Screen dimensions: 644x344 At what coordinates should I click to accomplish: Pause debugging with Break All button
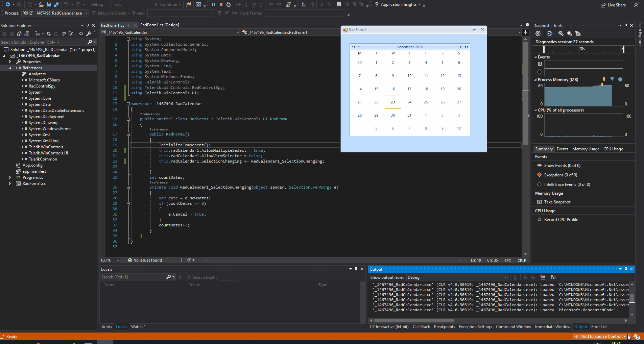pos(214,4)
